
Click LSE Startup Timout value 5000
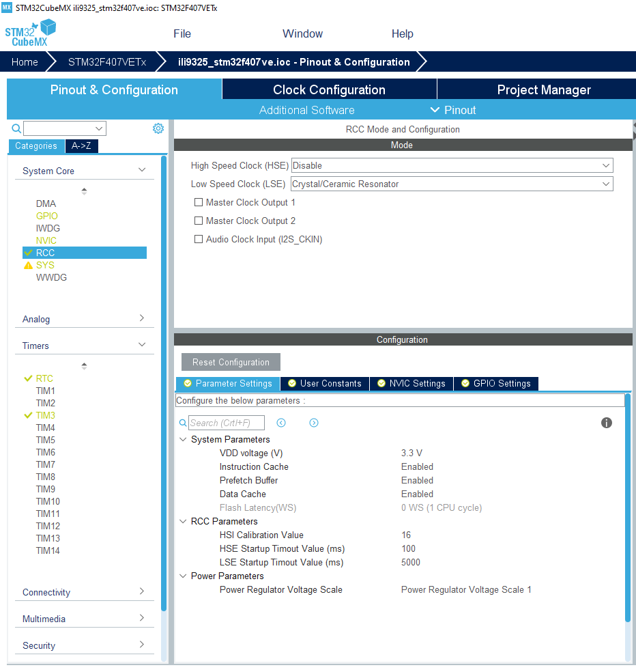410,562
